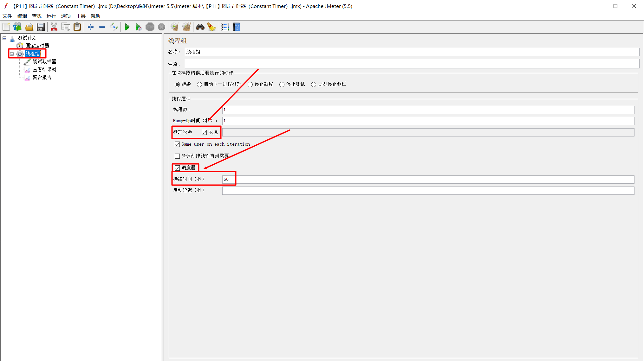The width and height of the screenshot is (644, 361).
Task: Save the test plan with the floppy icon
Action: 41,27
